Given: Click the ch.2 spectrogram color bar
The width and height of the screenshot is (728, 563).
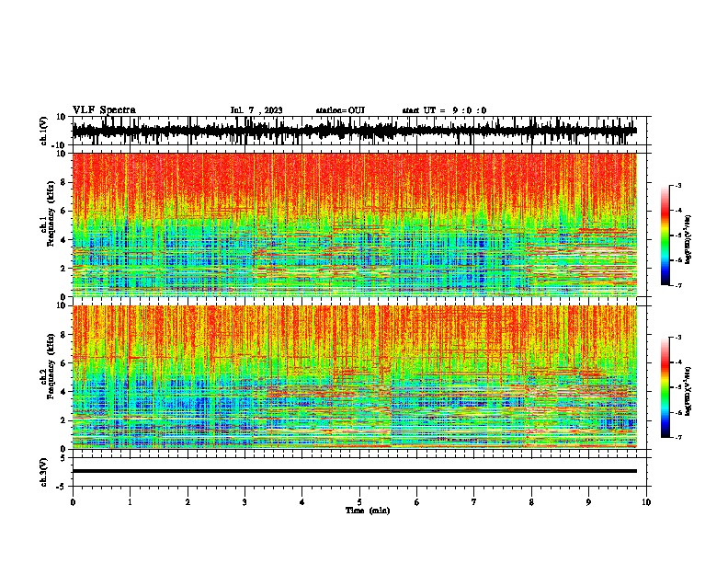Looking at the screenshot, I should [x=665, y=387].
